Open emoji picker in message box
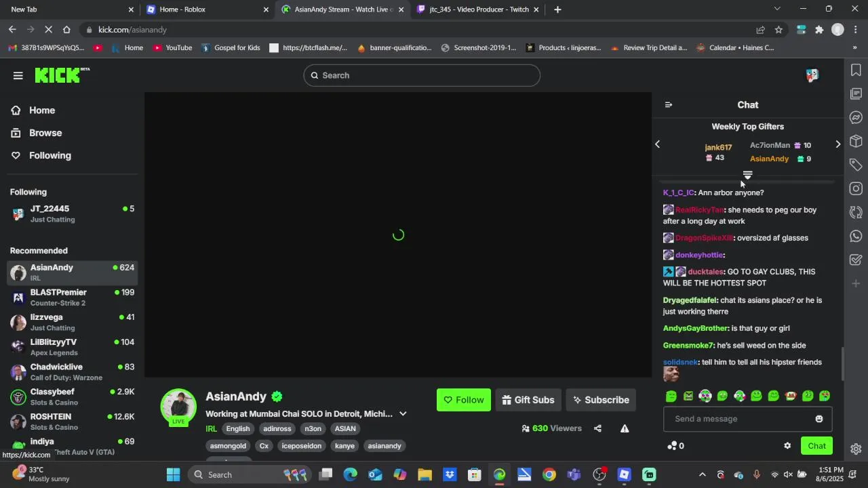 (x=819, y=419)
